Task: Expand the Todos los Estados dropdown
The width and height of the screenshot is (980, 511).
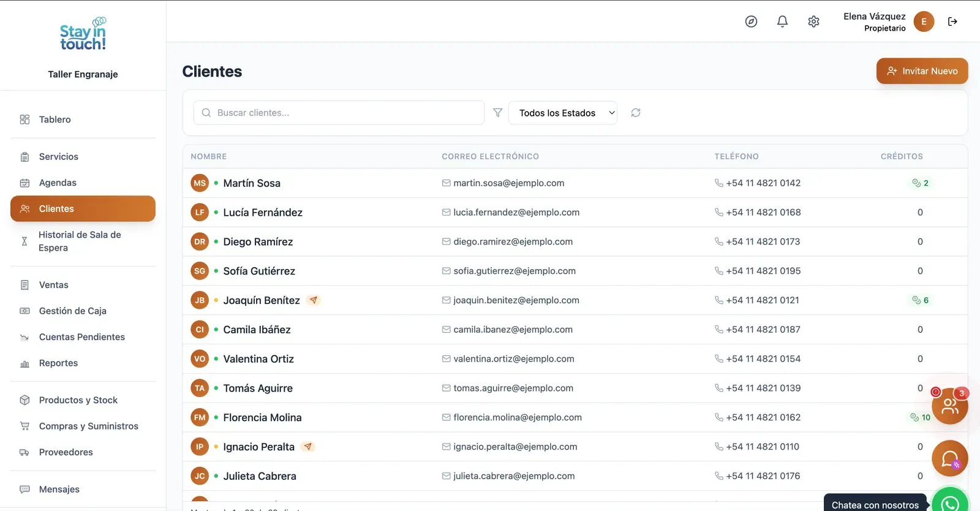Action: tap(563, 113)
